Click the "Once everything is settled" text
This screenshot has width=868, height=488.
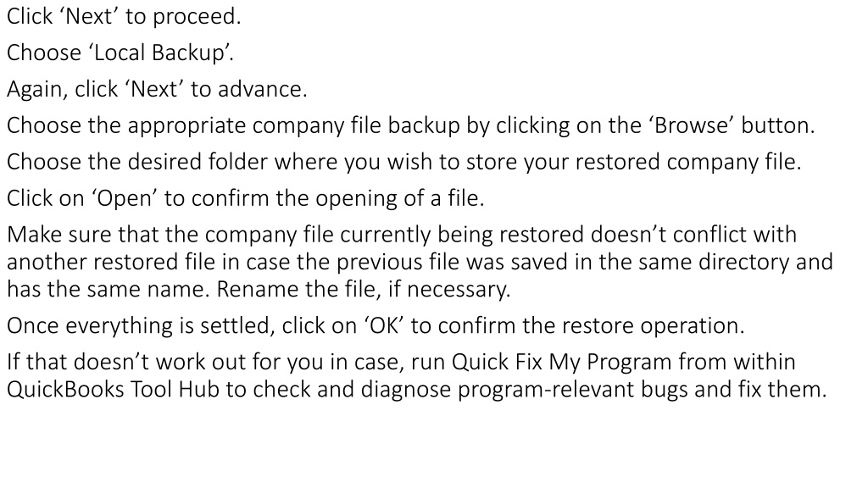(141, 326)
